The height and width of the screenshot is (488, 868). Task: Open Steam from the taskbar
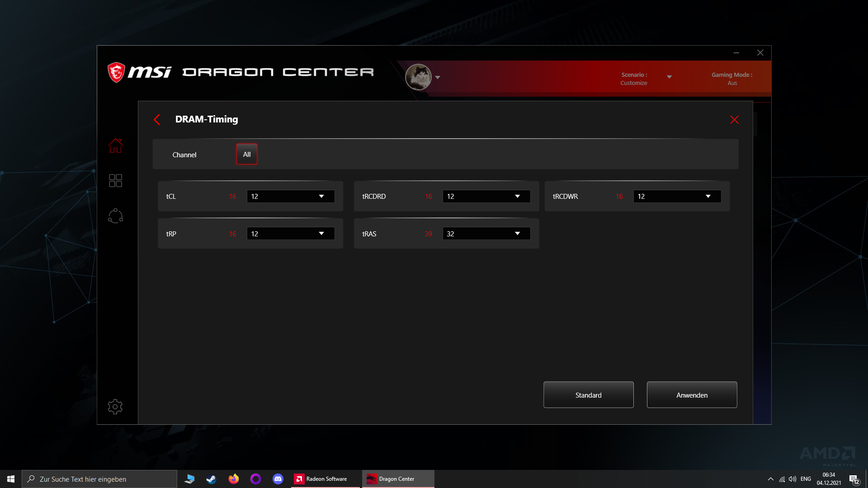pos(211,479)
